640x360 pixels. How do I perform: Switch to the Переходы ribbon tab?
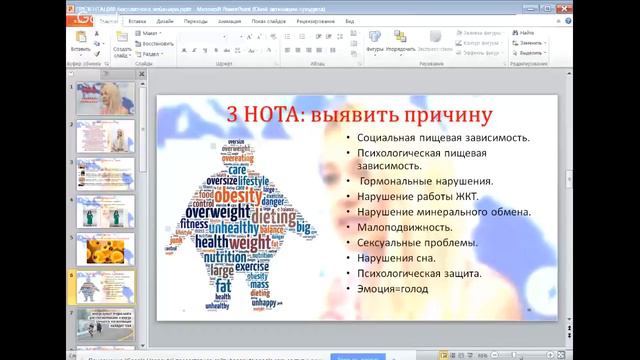(196, 21)
